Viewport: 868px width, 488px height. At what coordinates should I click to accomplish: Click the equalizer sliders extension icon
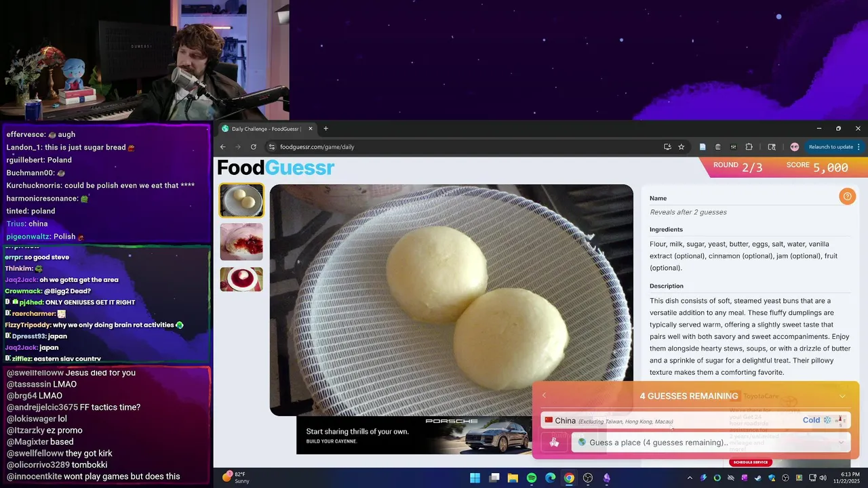tap(733, 146)
